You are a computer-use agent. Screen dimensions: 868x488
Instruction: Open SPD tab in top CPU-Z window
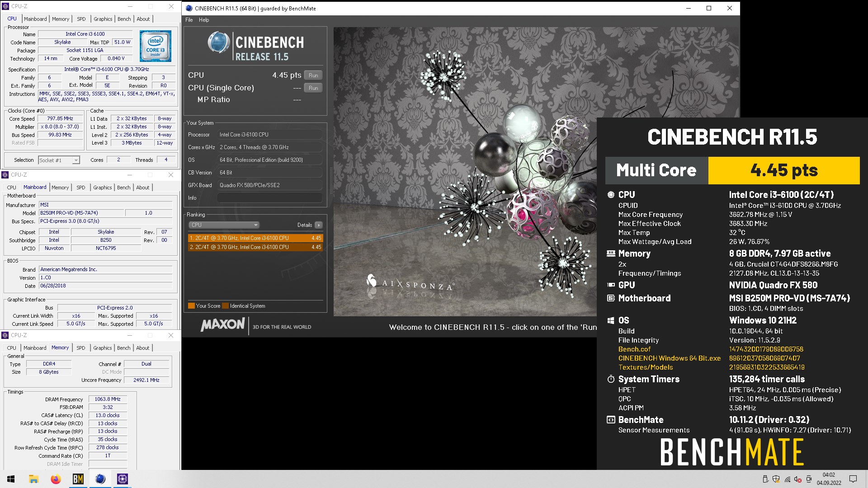[x=81, y=19]
